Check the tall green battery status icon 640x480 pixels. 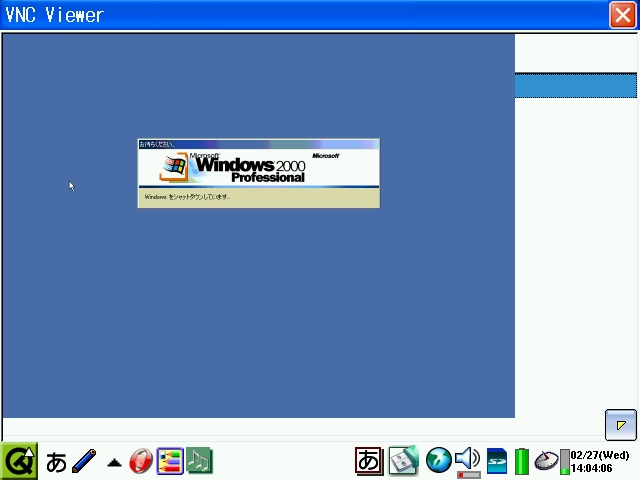pos(521,462)
